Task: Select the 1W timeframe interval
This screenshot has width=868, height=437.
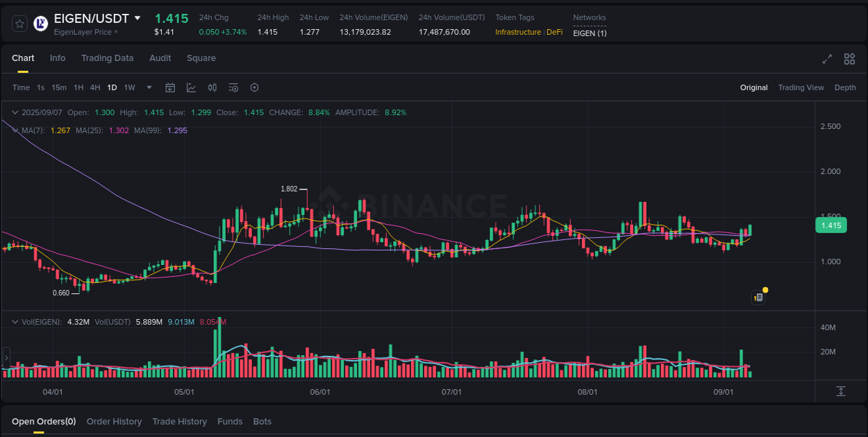Action: [129, 87]
